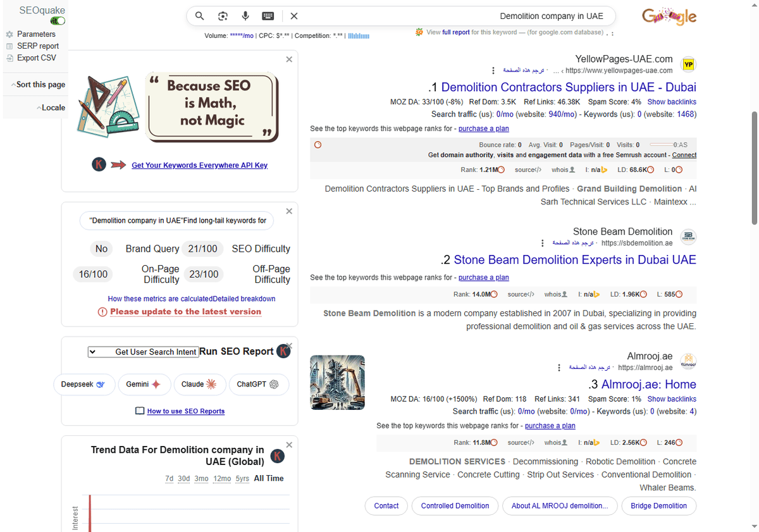Viewport: 759px width, 532px height.
Task: Expand the Sort this page section
Action: click(38, 85)
